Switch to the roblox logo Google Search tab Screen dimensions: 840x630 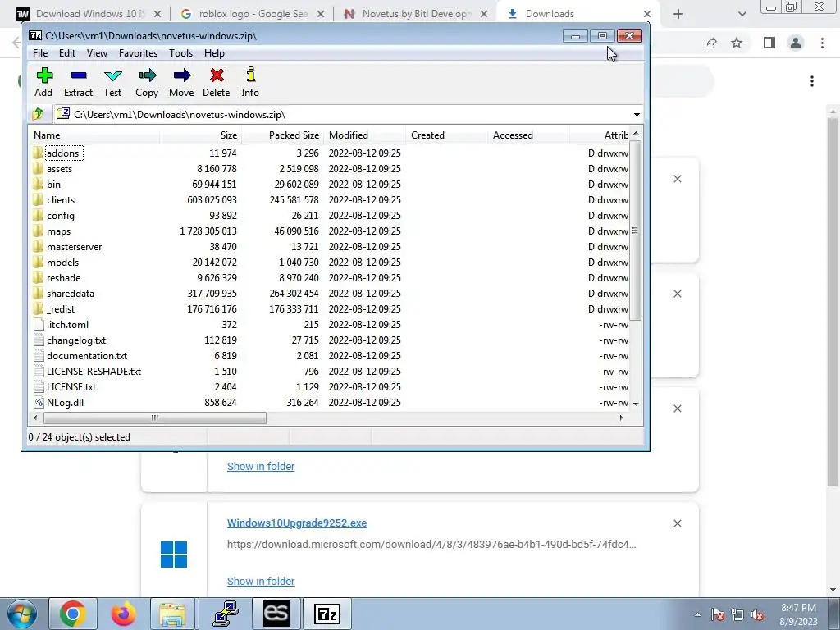pyautogui.click(x=252, y=14)
